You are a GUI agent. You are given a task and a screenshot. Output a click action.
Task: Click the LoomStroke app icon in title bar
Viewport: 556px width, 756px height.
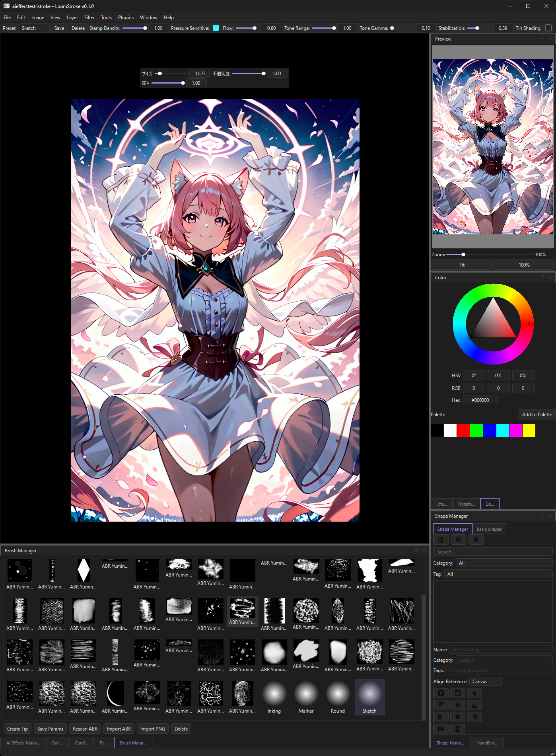(x=6, y=6)
